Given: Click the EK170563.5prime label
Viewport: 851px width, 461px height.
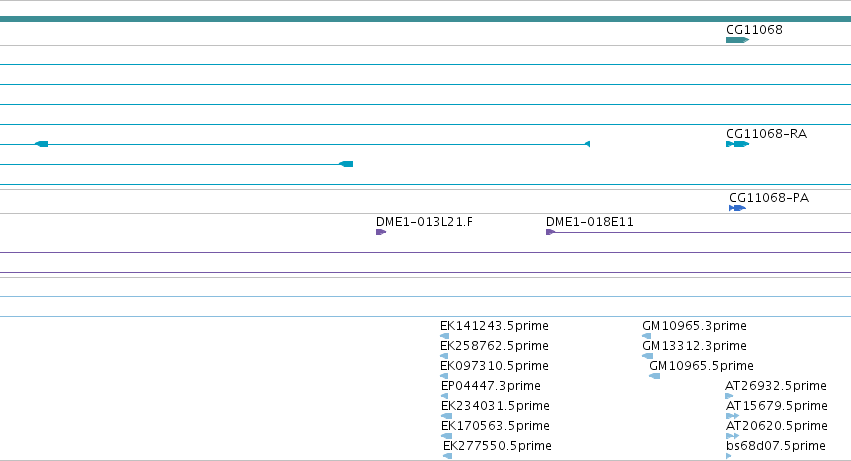Looking at the screenshot, I should pyautogui.click(x=496, y=426).
